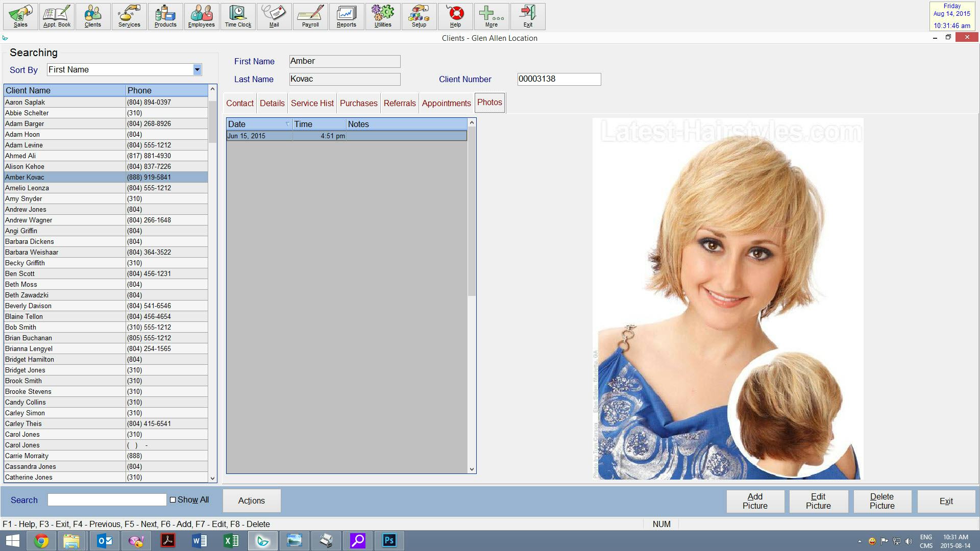This screenshot has height=551, width=980.
Task: Click the Reports icon
Action: [346, 15]
